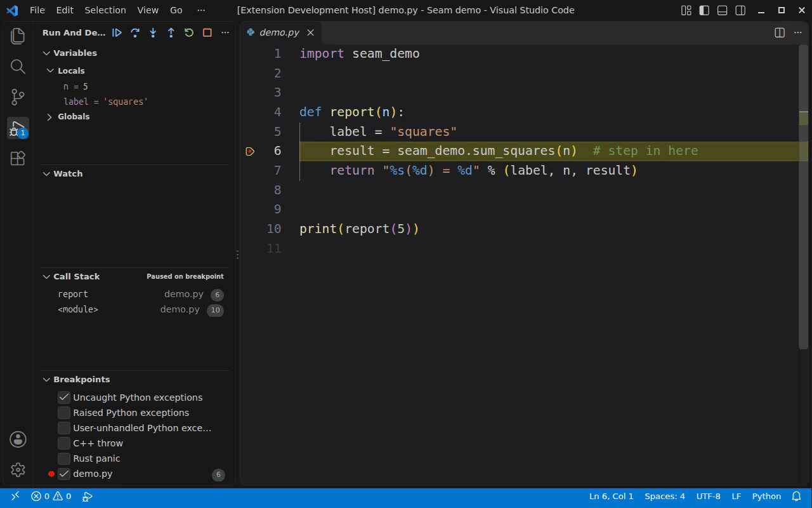Open the Selection menu
Viewport: 812px width, 508px height.
[x=105, y=10]
